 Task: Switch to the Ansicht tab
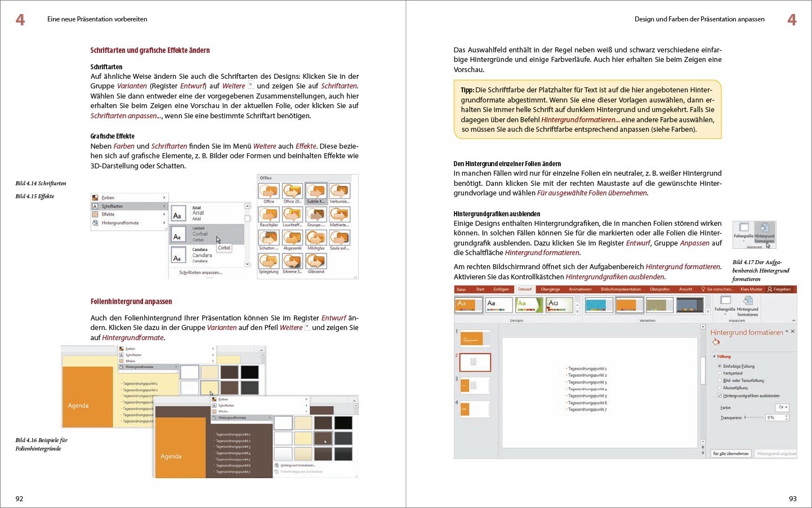click(685, 289)
